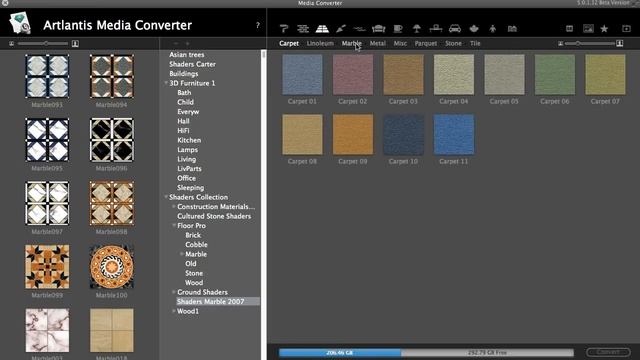Select the table lamp category icon
This screenshot has height=360, width=640.
417,29
